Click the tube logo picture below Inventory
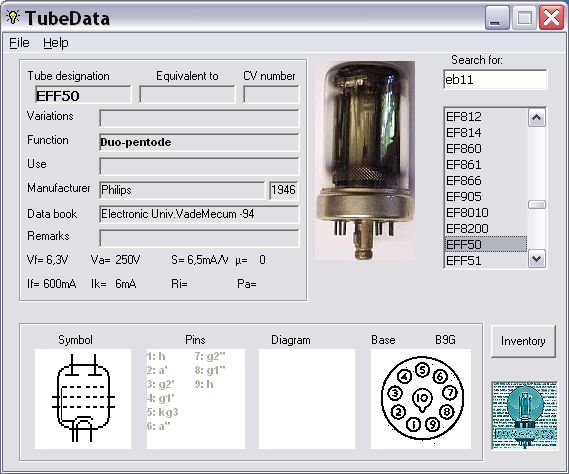This screenshot has width=569, height=474. click(524, 415)
